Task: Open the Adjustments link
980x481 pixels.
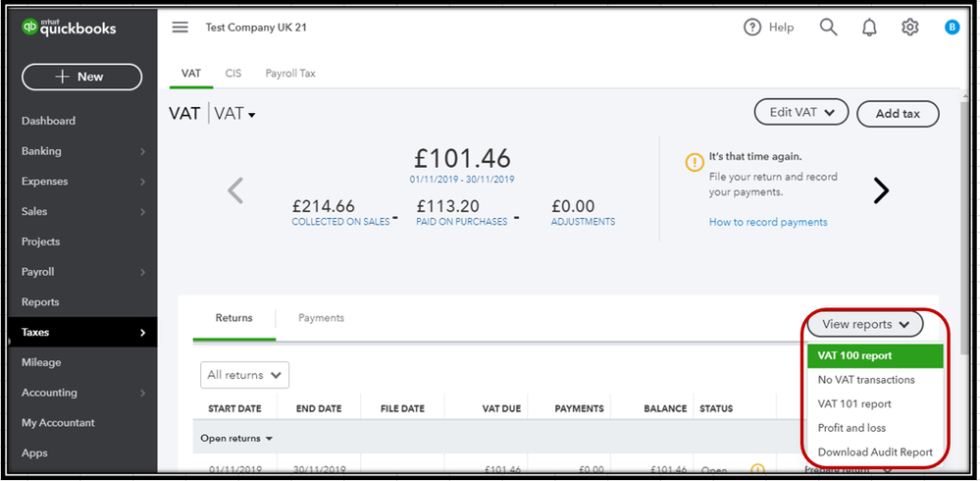Action: point(583,222)
